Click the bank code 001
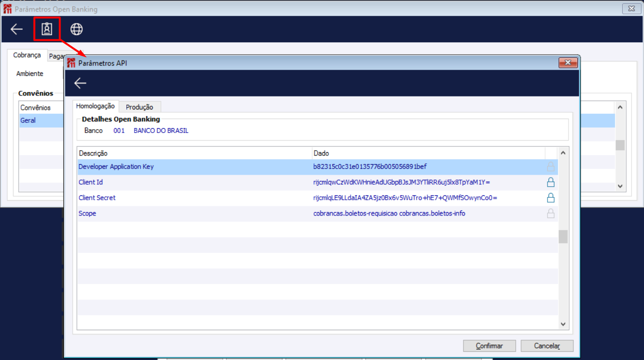Image resolution: width=644 pixels, height=360 pixels. pos(119,131)
